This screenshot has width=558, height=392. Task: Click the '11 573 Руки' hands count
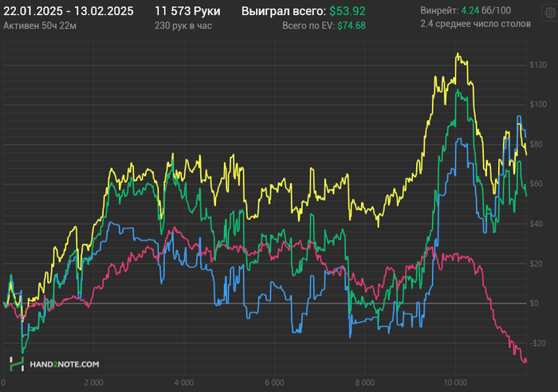[187, 11]
